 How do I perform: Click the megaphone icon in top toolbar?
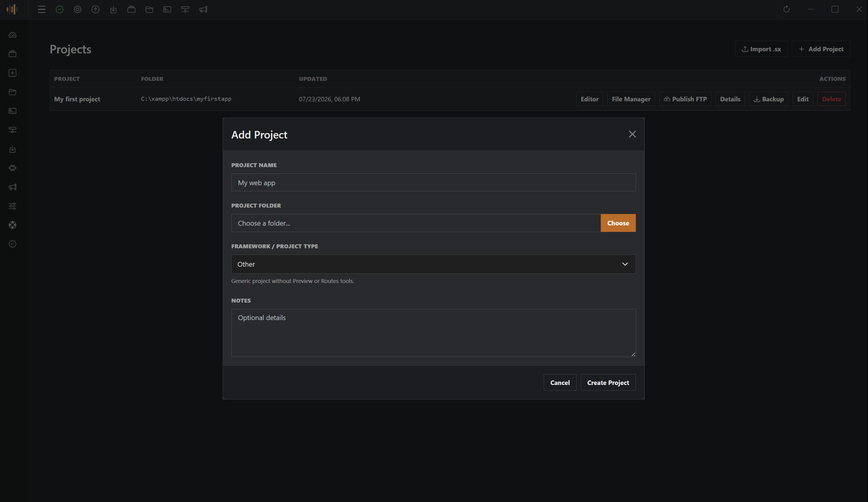pos(203,9)
